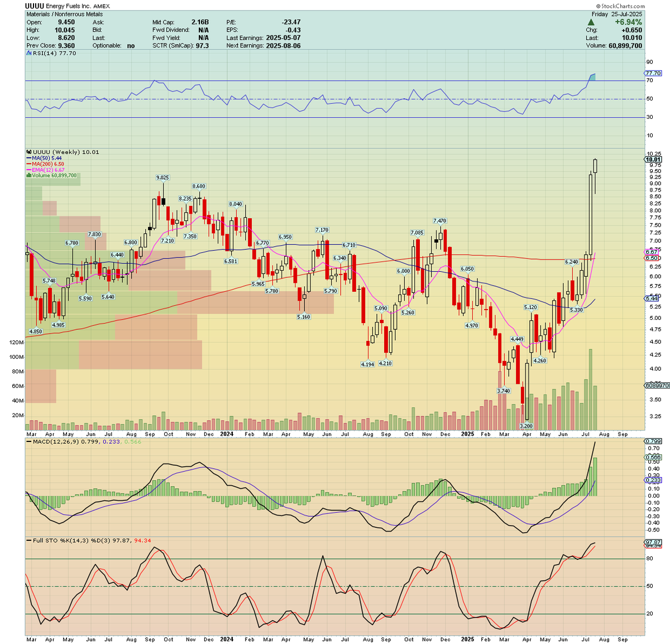Screen dimensions: 670x644
Task: Click the +6.94% percent change
Action: (x=628, y=22)
